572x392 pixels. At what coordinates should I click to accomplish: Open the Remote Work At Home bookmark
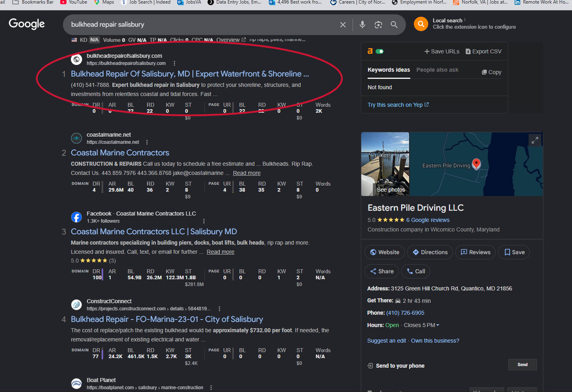[542, 2]
